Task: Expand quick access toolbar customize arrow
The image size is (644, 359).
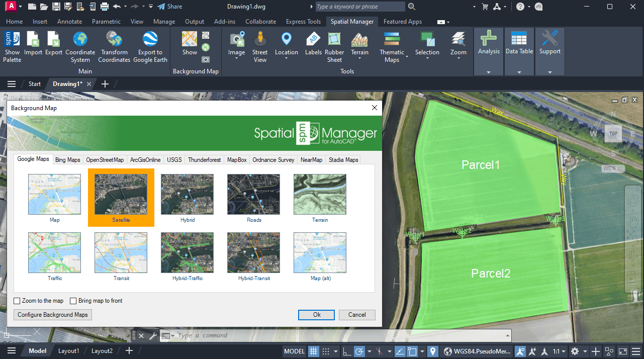Action: (151, 7)
